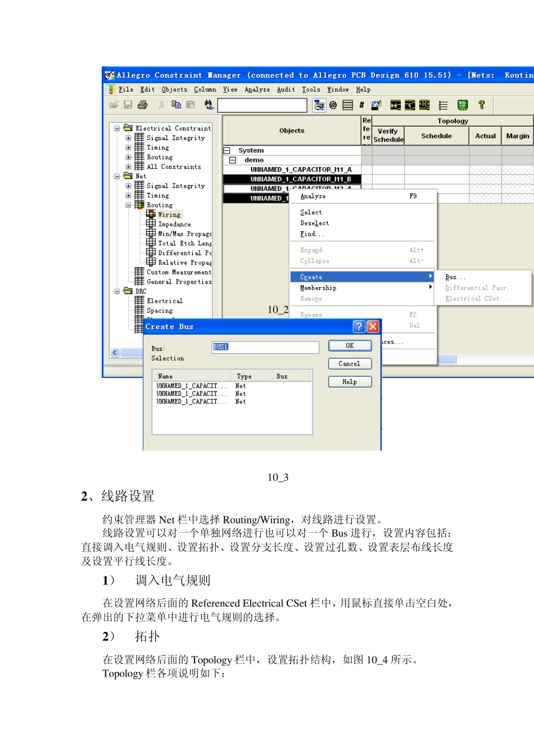Click the Copy toolbar icon

pos(176,105)
